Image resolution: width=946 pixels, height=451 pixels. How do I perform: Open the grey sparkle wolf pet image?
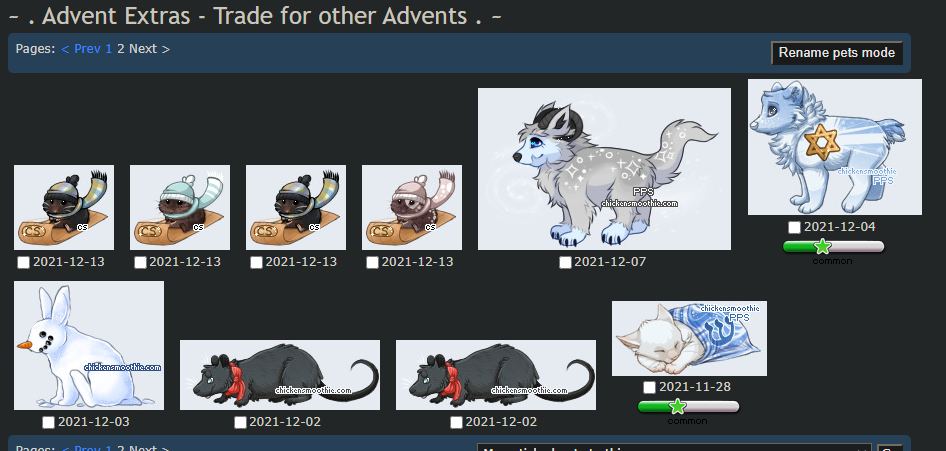point(604,169)
